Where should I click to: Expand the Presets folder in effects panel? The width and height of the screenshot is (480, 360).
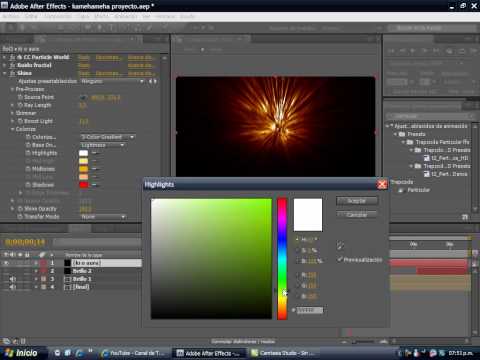click(395, 134)
